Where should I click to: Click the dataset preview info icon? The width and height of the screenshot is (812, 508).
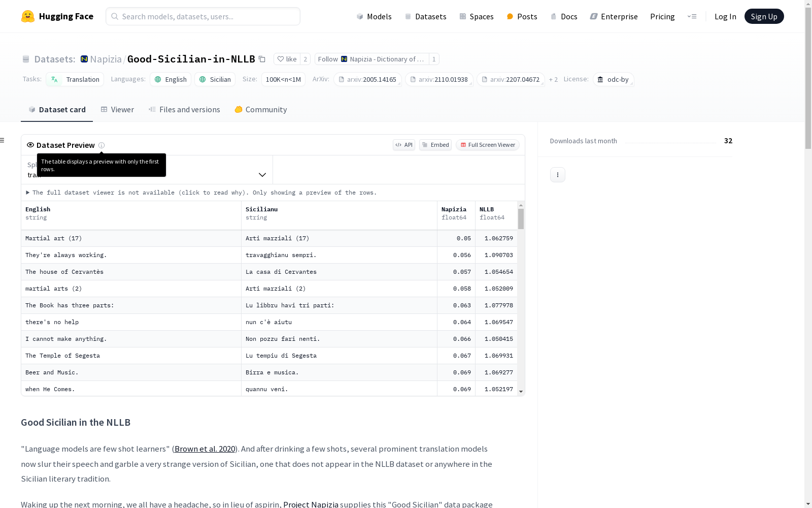point(101,145)
